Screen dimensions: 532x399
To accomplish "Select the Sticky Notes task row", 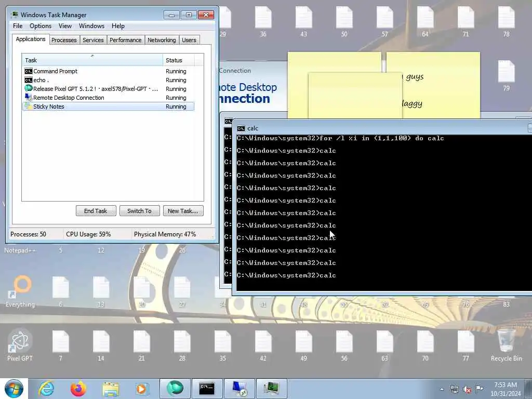I will point(108,107).
